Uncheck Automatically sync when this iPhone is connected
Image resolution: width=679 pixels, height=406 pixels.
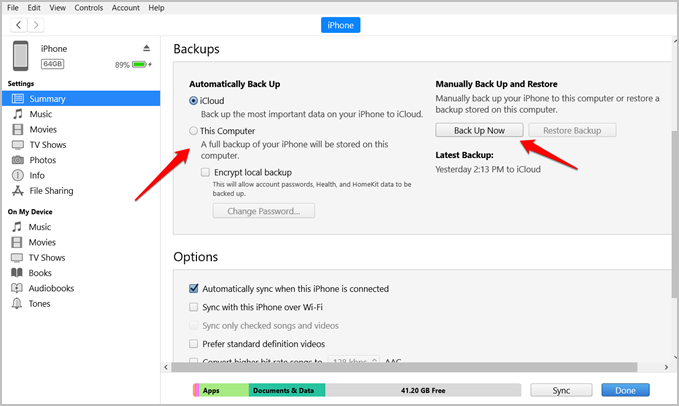pyautogui.click(x=194, y=289)
